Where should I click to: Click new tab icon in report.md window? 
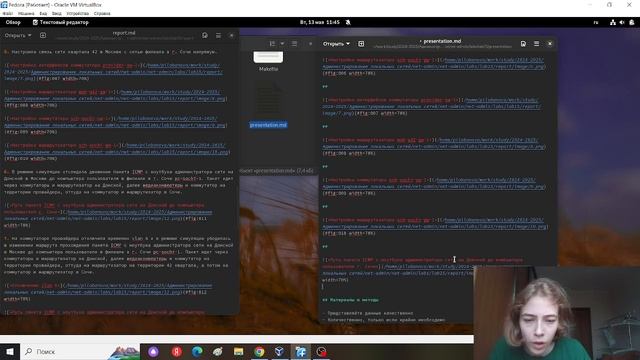click(43, 36)
